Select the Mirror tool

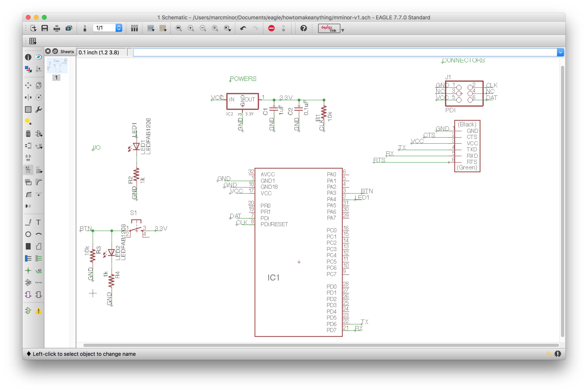(28, 98)
